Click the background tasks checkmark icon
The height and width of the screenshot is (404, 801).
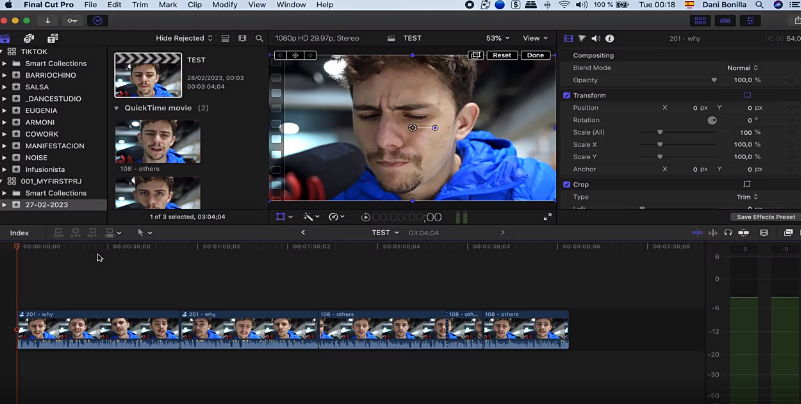(97, 20)
